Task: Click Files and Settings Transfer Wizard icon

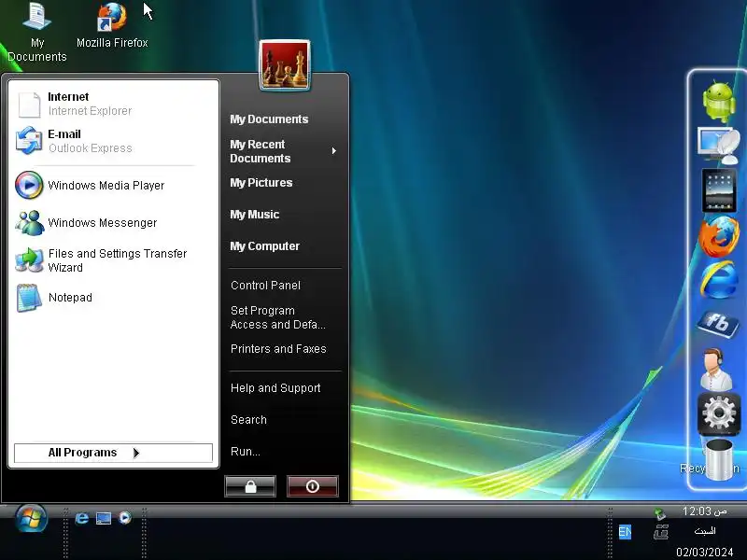Action: [x=29, y=260]
